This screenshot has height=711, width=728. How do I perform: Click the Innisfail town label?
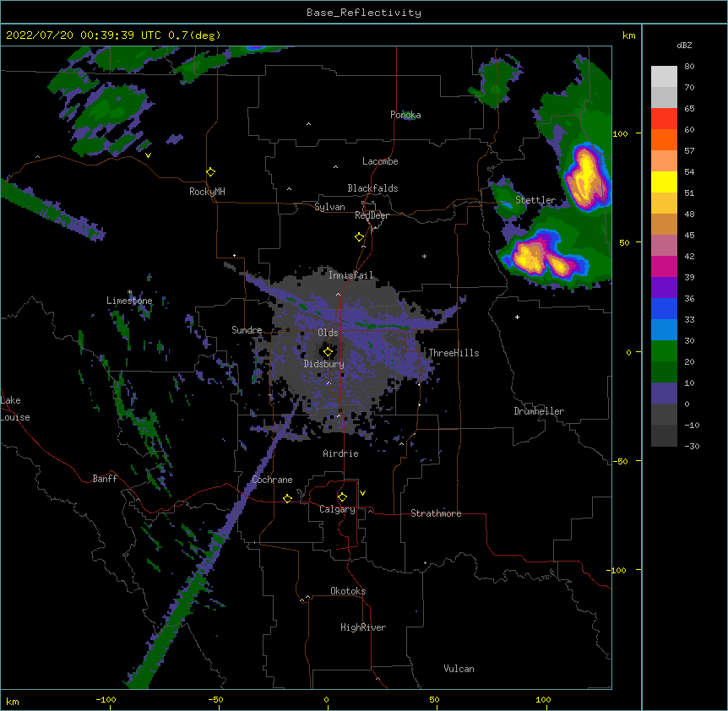click(351, 275)
